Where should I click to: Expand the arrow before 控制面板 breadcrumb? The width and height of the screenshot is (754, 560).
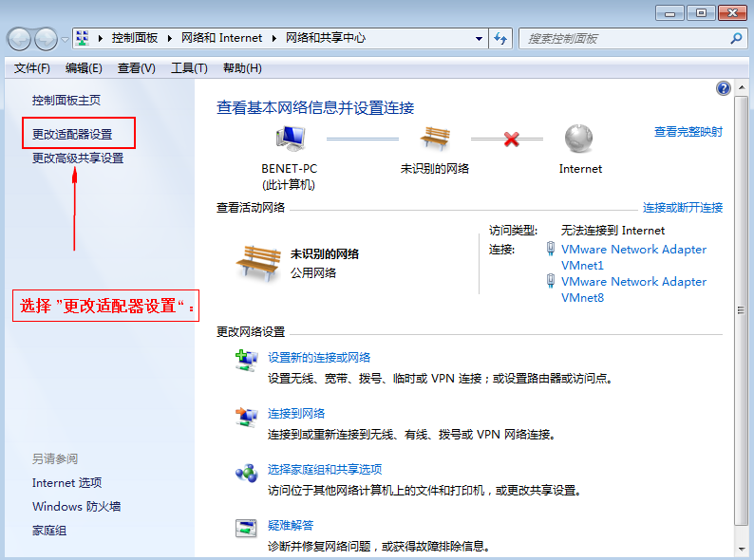[100, 39]
